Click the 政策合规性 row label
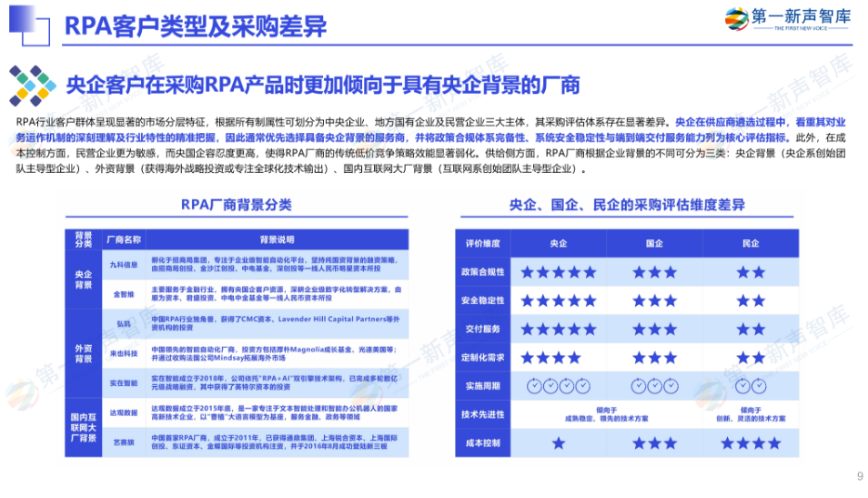Image resolution: width=868 pixels, height=498 pixels. 483,272
